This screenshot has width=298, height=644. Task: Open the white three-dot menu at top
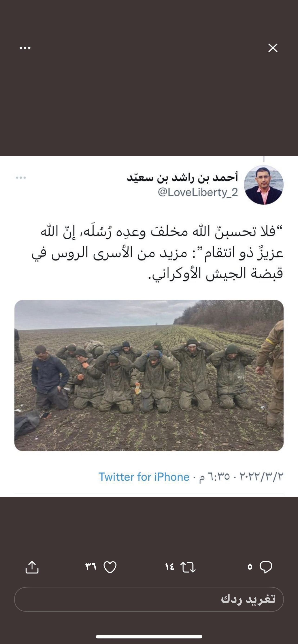(25, 48)
